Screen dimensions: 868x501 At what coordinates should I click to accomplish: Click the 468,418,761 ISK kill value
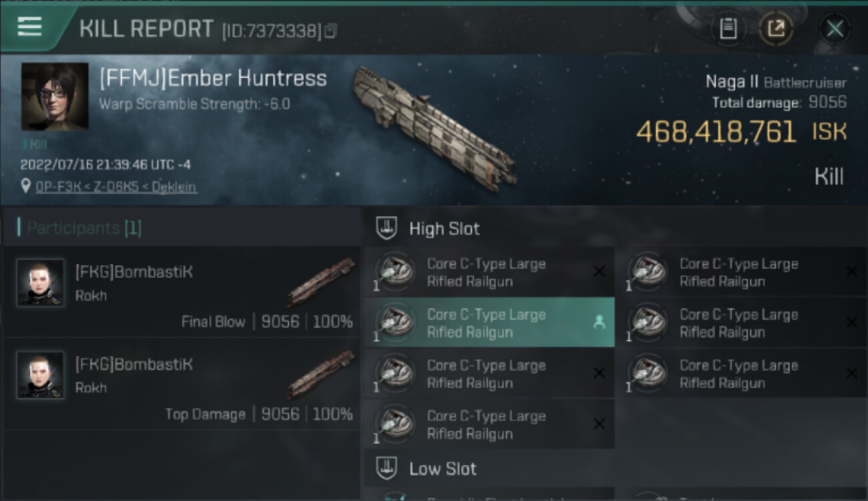click(x=716, y=132)
